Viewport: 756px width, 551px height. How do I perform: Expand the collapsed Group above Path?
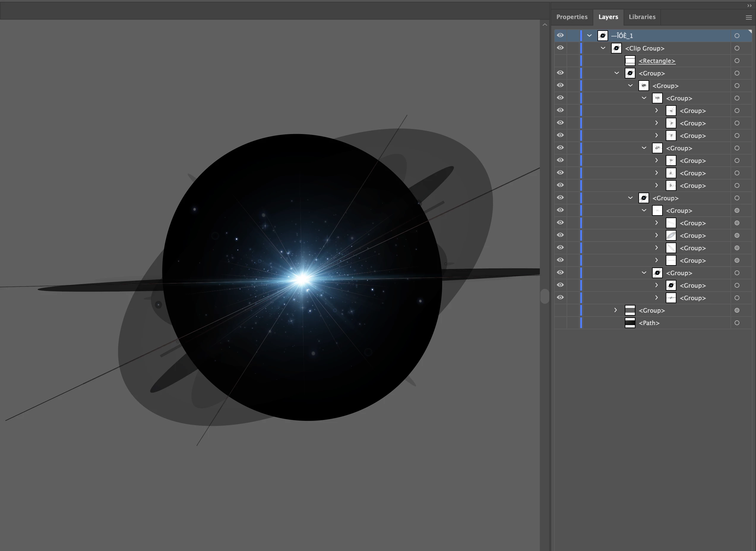[616, 310]
